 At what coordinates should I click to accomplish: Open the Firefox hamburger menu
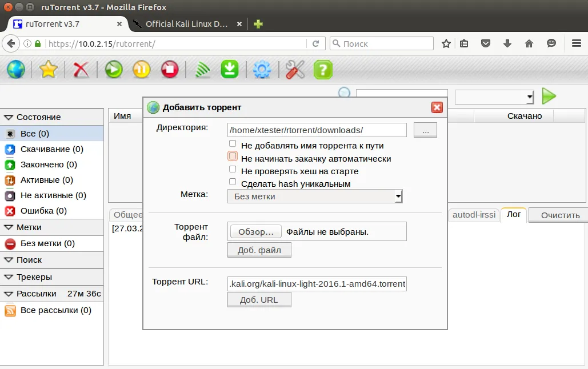pos(577,43)
